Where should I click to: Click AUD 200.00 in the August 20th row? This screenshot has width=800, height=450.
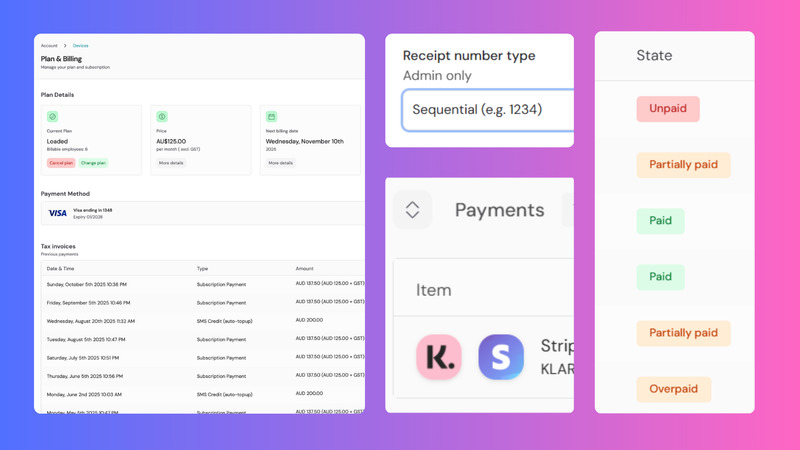point(309,320)
